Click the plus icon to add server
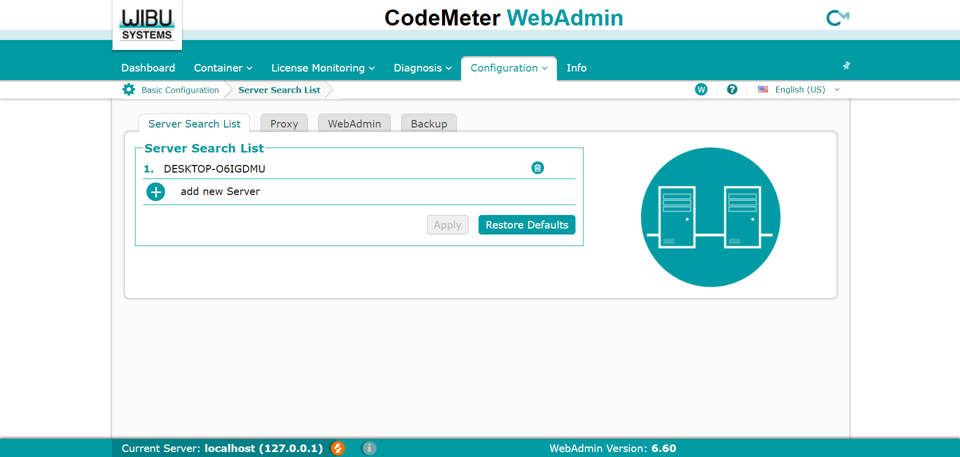 point(156,192)
